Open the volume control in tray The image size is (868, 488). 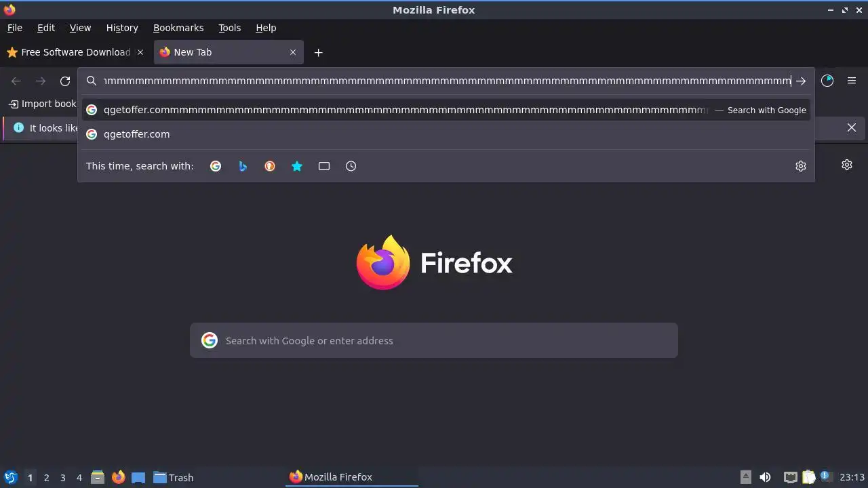(765, 477)
